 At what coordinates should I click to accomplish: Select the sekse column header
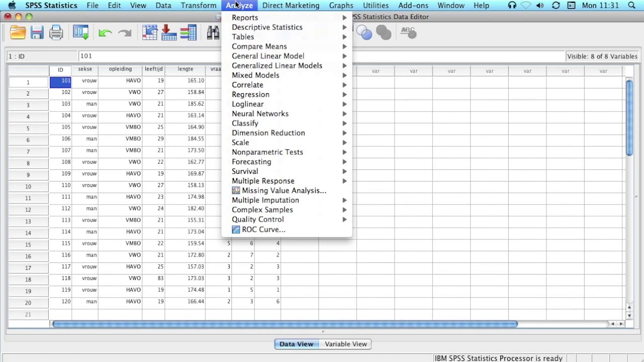click(85, 69)
